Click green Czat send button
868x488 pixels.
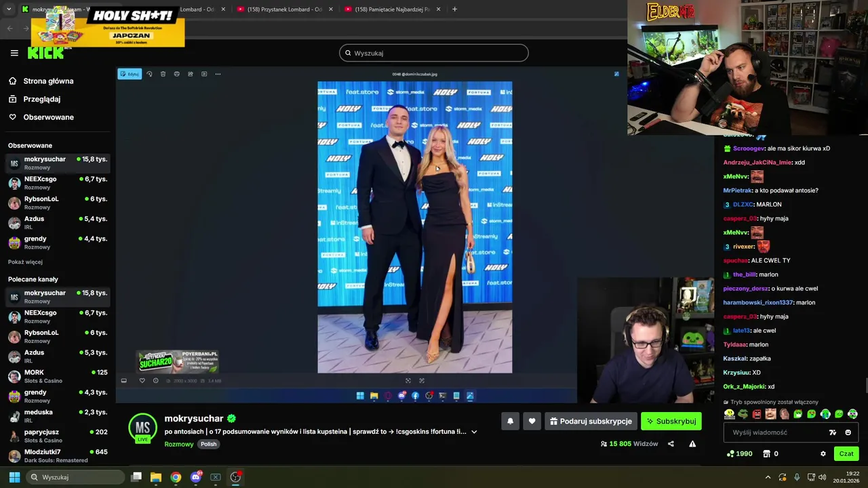pos(846,453)
